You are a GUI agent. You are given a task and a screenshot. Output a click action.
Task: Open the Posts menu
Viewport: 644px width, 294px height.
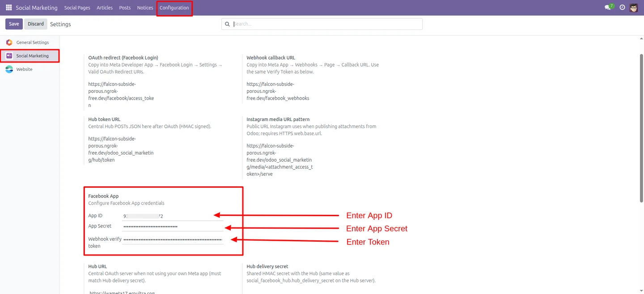pyautogui.click(x=125, y=8)
